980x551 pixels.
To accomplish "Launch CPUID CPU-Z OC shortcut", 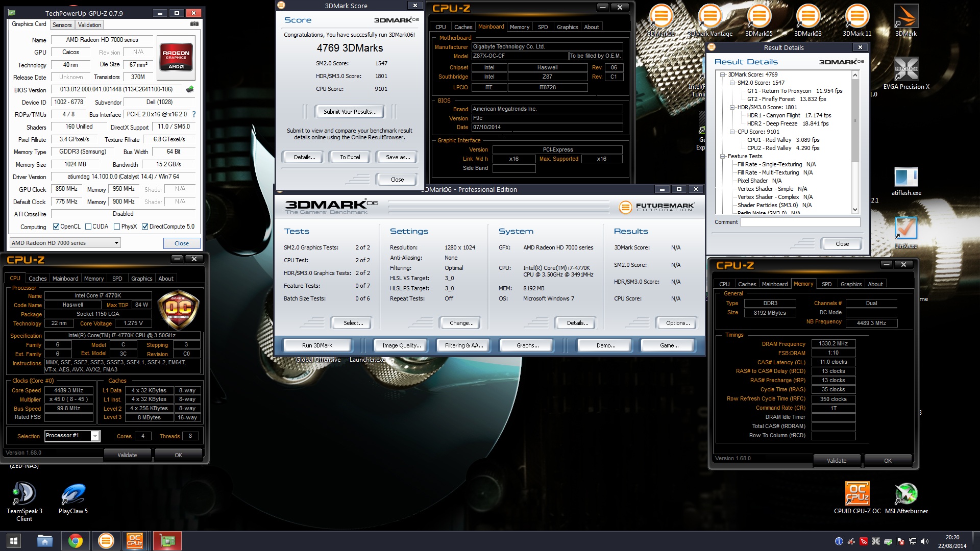I will tap(857, 497).
